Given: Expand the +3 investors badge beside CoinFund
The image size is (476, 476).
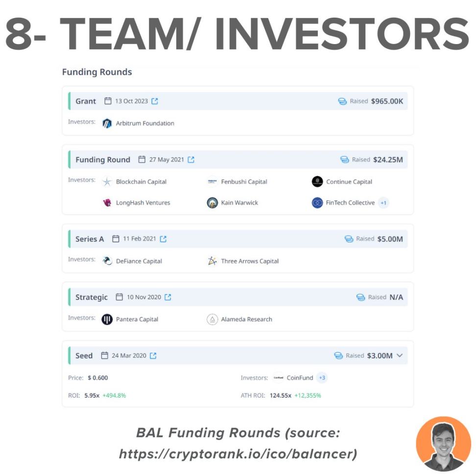Looking at the screenshot, I should coord(322,378).
